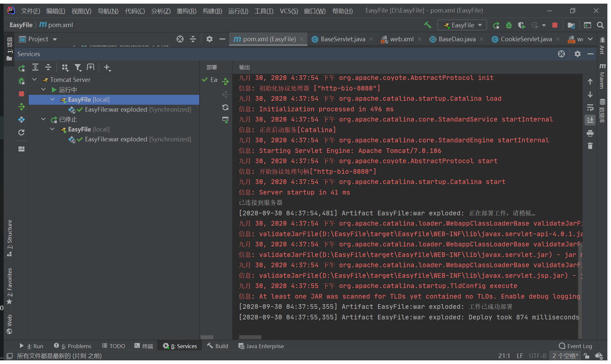This screenshot has height=364, width=611.
Task: Click Collapse All in Services toolbar
Action: [48, 67]
